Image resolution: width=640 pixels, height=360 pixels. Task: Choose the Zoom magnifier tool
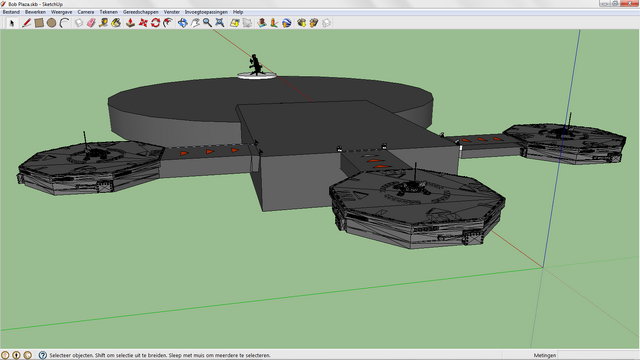(207, 23)
